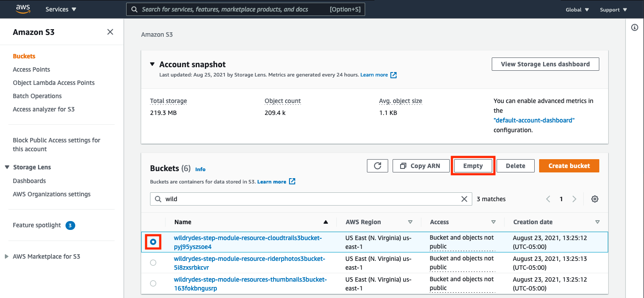The width and height of the screenshot is (644, 298).
Task: Select the riderphotos3bucket radio button
Action: [153, 263]
